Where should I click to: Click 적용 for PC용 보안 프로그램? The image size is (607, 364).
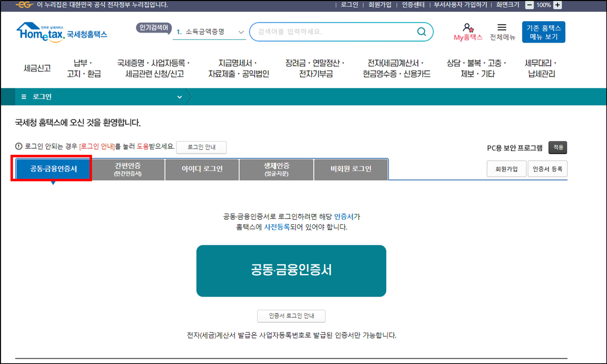(x=558, y=147)
